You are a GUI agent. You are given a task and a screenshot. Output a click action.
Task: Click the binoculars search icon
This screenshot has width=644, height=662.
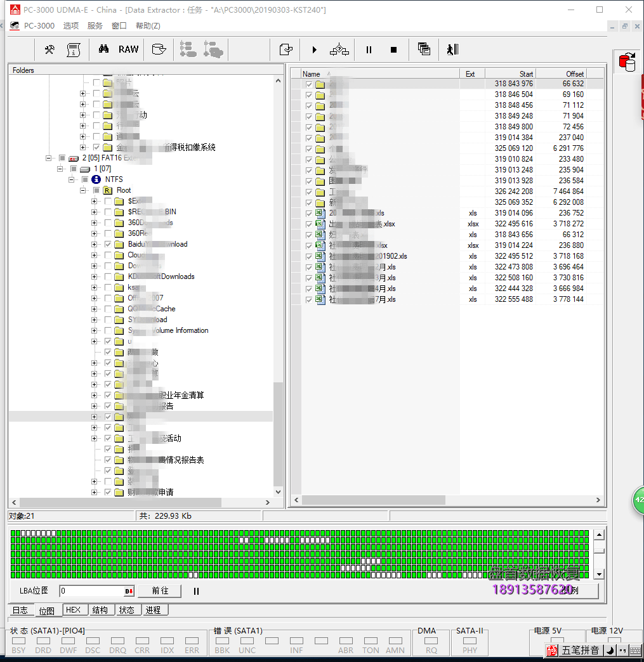point(103,49)
